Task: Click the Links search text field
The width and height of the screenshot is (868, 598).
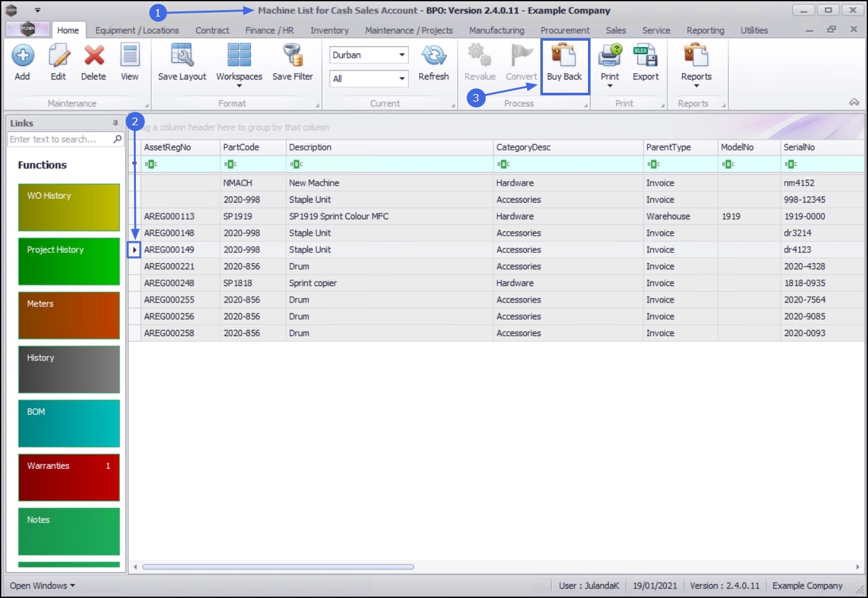Action: click(x=60, y=139)
